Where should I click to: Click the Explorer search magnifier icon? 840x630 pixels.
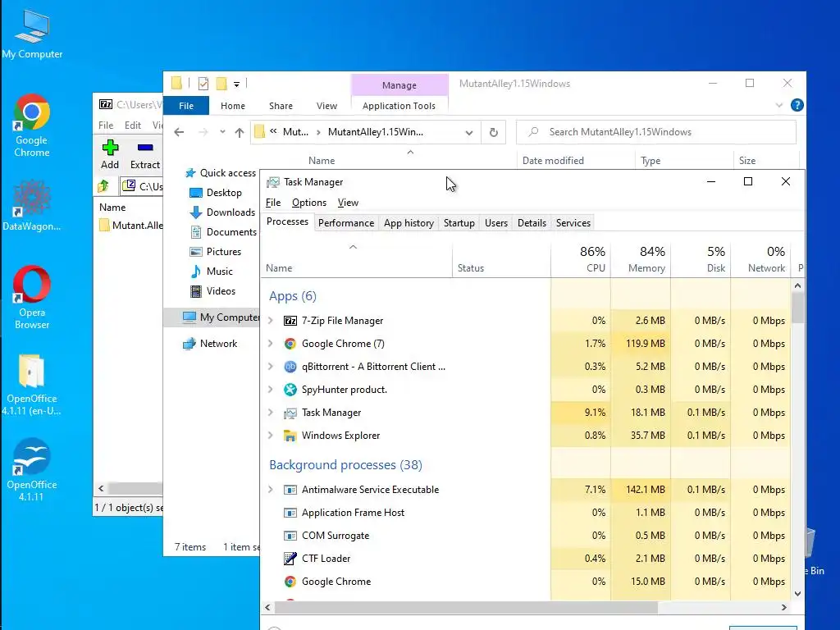tap(533, 132)
